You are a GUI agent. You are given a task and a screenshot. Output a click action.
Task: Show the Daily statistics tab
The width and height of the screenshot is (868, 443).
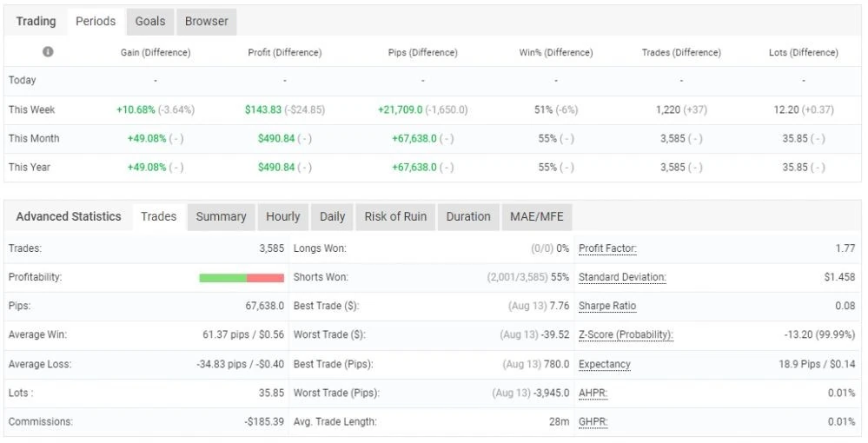(332, 217)
